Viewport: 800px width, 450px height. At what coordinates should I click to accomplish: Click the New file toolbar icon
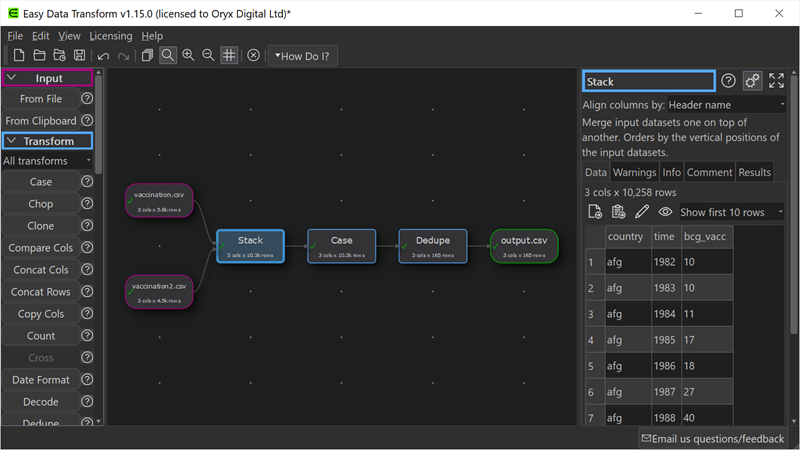pos(18,56)
